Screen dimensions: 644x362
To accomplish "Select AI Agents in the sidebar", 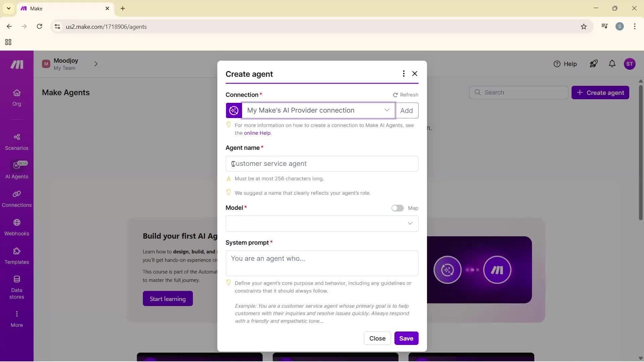I will (16, 170).
